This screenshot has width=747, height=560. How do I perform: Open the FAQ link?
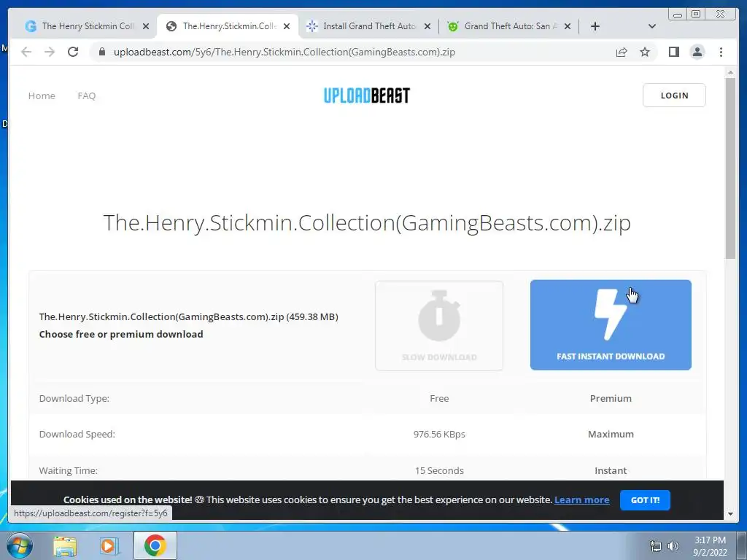coord(87,96)
